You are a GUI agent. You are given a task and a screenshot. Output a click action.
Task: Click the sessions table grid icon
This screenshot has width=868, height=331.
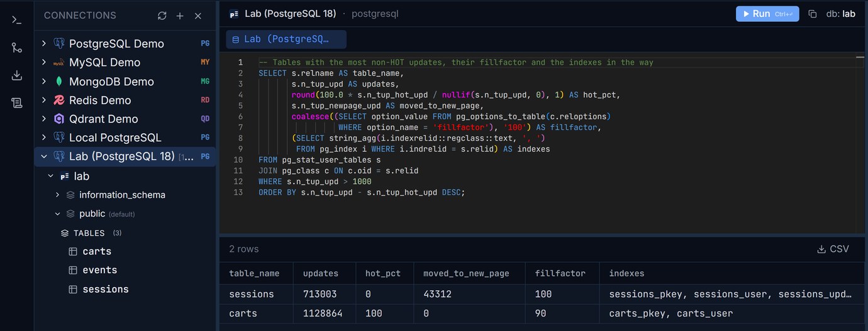pos(73,289)
